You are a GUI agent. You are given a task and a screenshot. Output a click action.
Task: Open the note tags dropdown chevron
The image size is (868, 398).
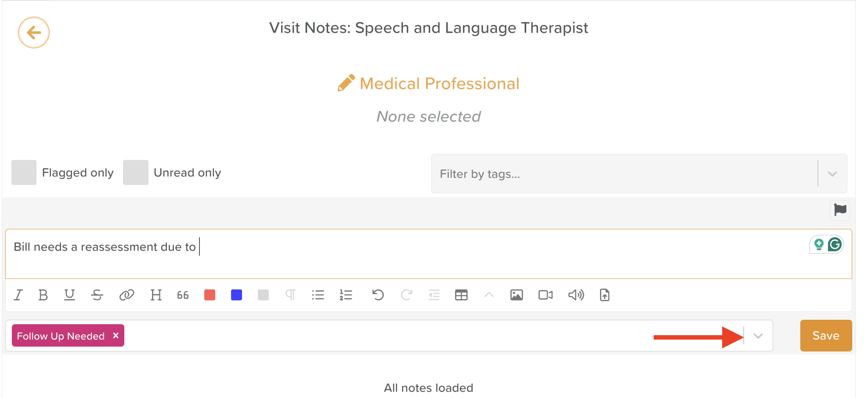758,336
